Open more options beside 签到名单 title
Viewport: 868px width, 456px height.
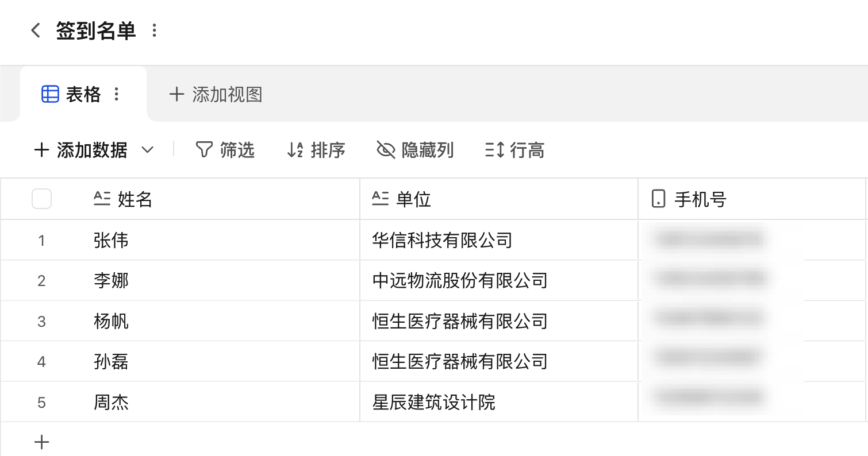[154, 30]
